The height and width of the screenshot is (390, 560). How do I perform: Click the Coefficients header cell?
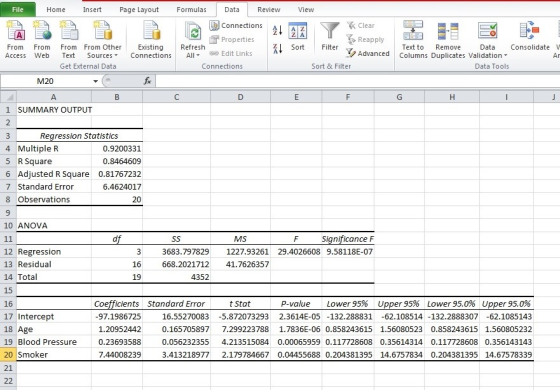(117, 304)
